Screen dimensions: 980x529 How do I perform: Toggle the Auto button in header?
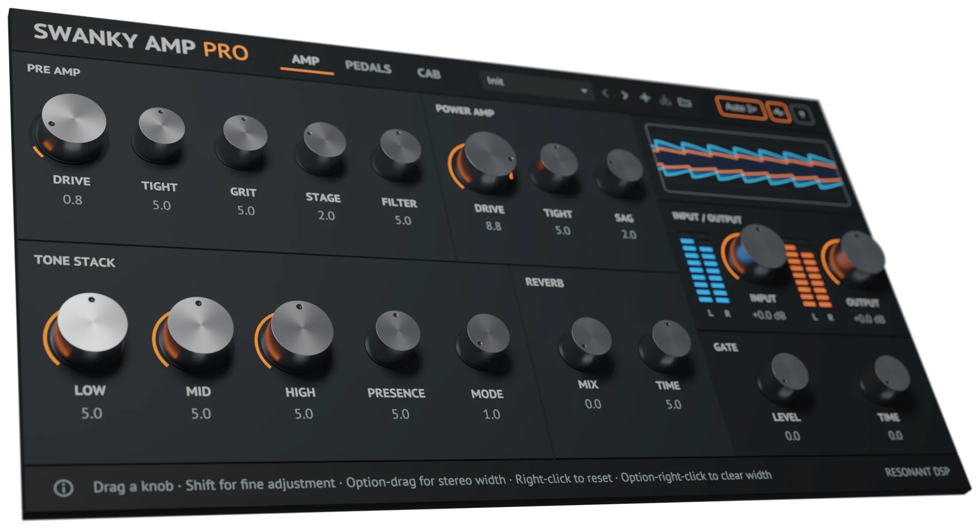(x=740, y=107)
